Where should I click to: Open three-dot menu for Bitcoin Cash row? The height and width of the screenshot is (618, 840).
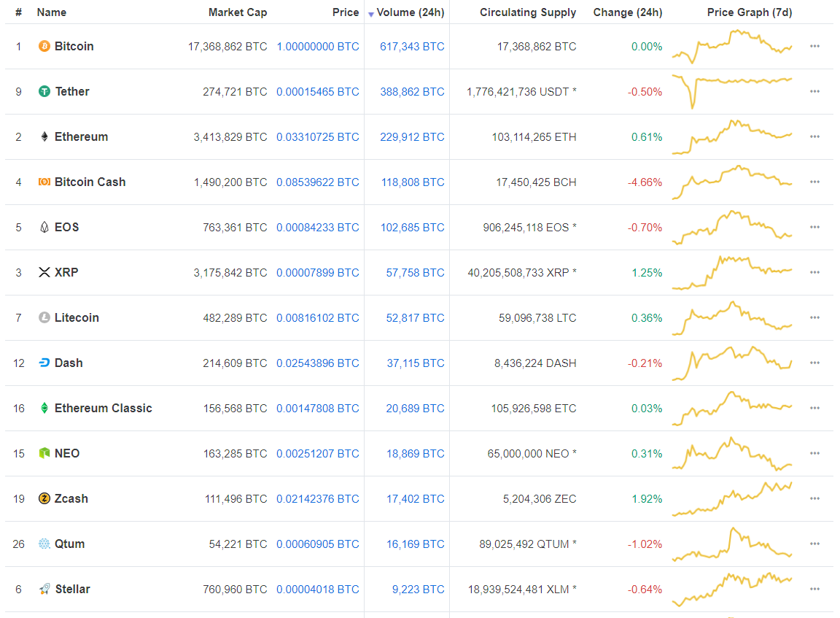tap(814, 182)
